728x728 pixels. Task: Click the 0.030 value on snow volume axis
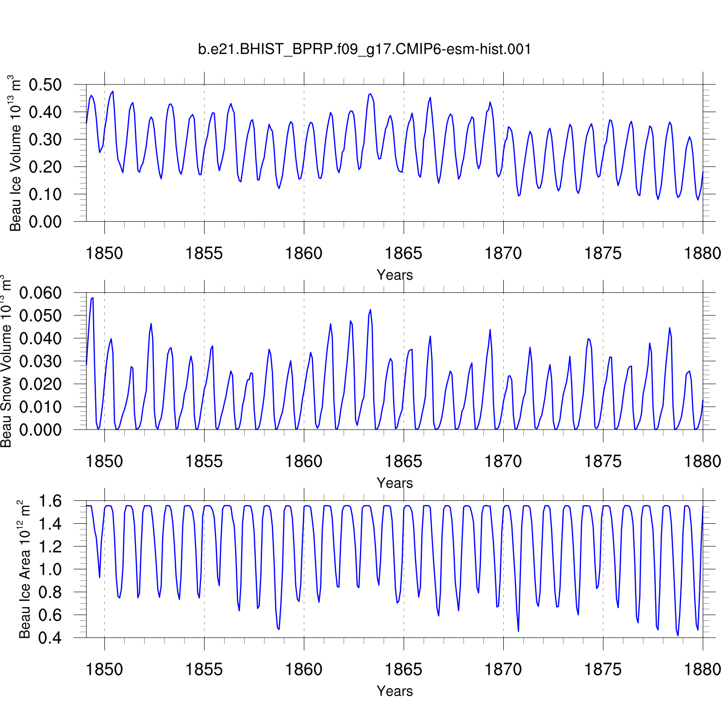tap(40, 362)
